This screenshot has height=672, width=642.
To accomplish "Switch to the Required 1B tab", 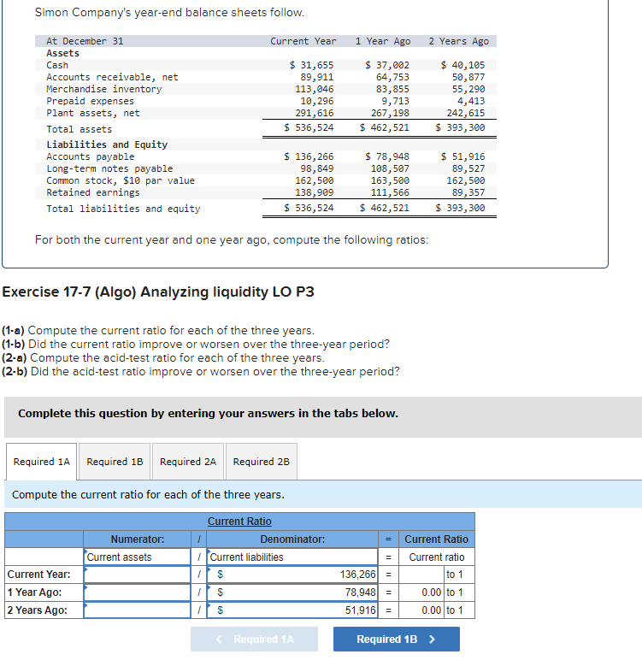I will [115, 462].
